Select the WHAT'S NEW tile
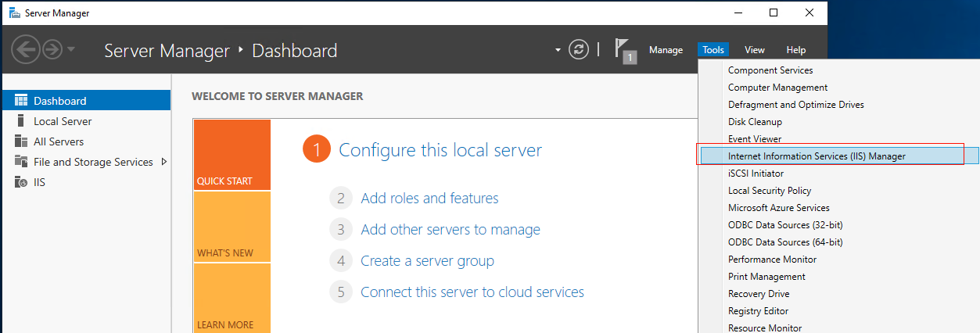This screenshot has height=333, width=980. point(232,227)
